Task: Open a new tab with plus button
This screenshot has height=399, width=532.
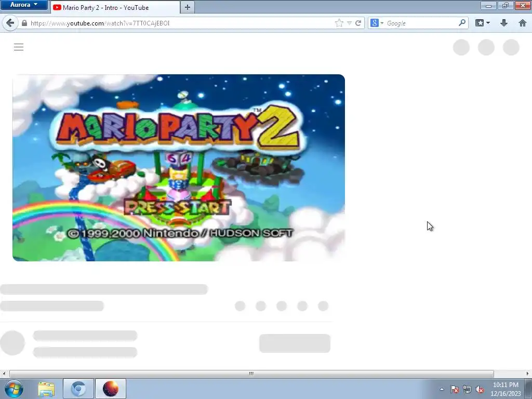Action: coord(187,7)
